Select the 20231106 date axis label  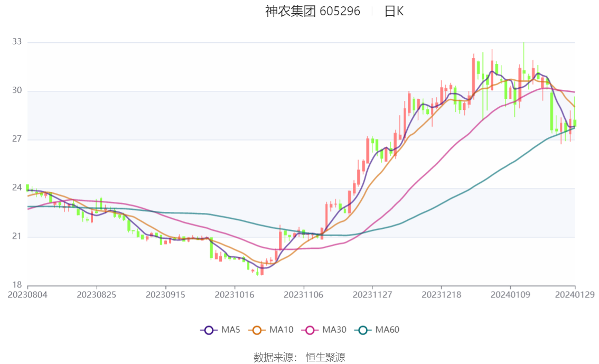303,295
